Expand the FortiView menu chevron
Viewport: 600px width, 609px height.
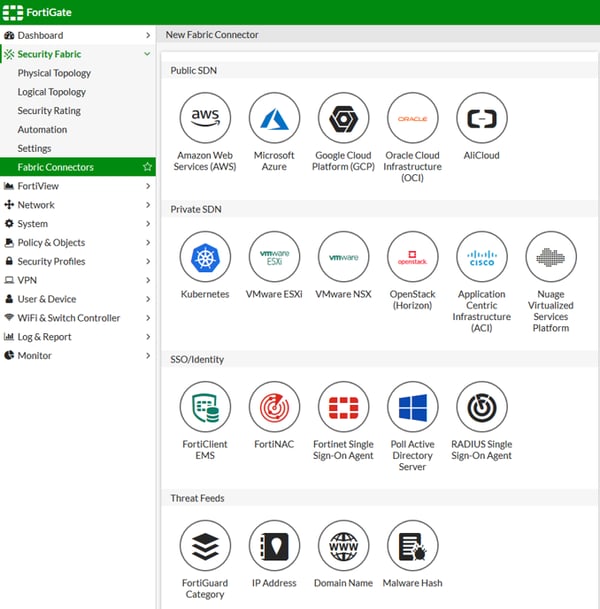click(x=148, y=186)
